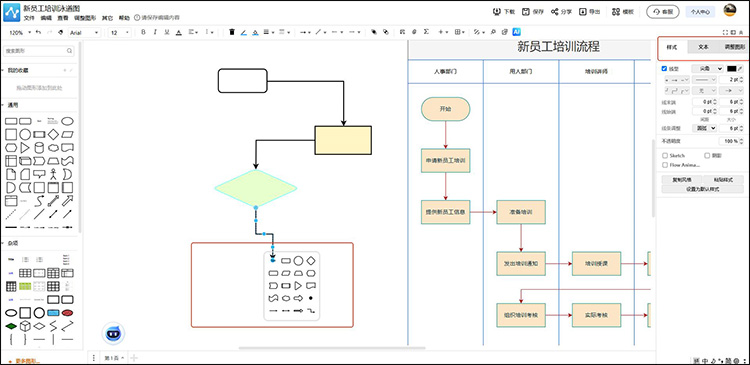Click the app logo at top left
The width and height of the screenshot is (750, 365).
coord(11,12)
